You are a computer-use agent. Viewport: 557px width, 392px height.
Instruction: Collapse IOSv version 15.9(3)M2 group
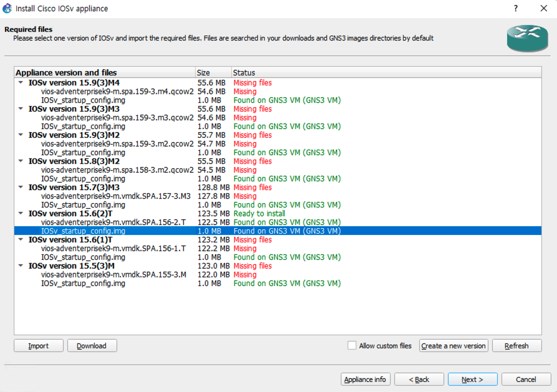[21, 135]
